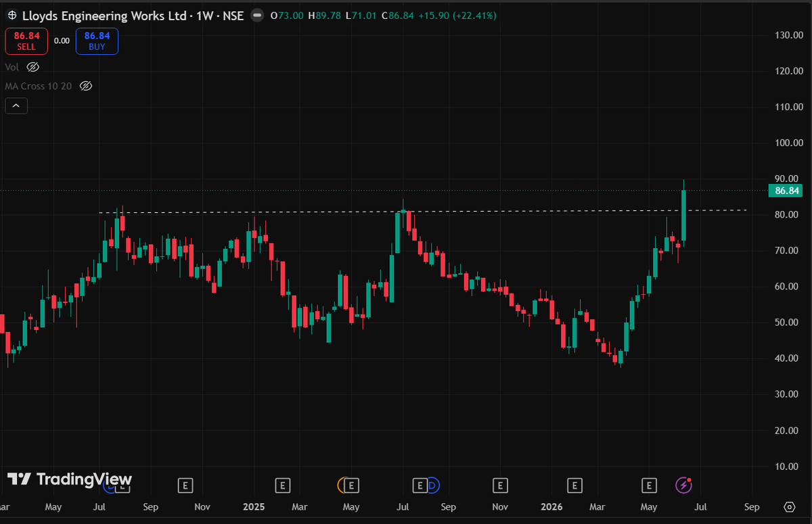Click the latest tall green breakout candle
Viewport: 812px width, 524px height.
coord(684,215)
